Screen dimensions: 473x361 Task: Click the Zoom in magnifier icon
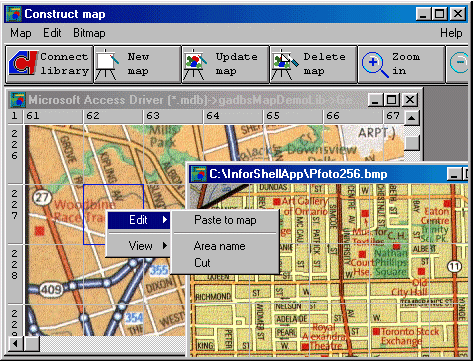click(375, 64)
